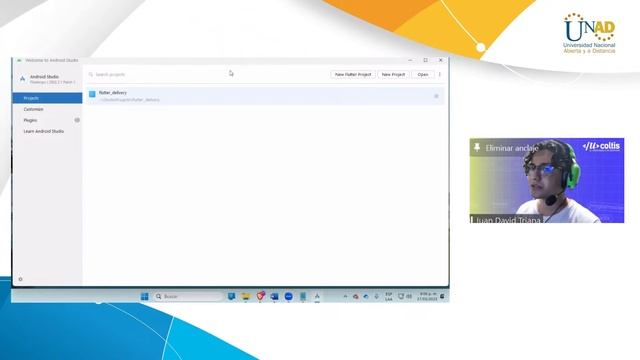Viewport: 640px width, 360px height.
Task: Open settings gear at sidebar bottom
Action: pos(20,279)
